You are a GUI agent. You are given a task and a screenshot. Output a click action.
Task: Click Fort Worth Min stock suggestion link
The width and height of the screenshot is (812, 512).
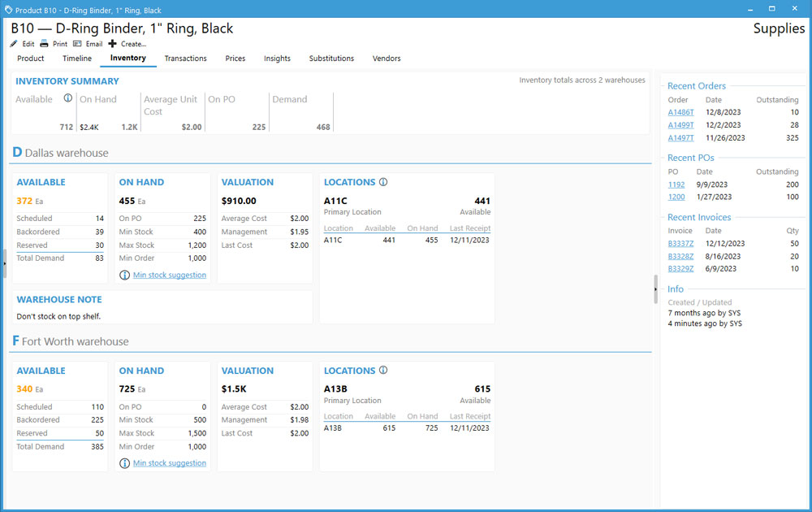coord(169,463)
